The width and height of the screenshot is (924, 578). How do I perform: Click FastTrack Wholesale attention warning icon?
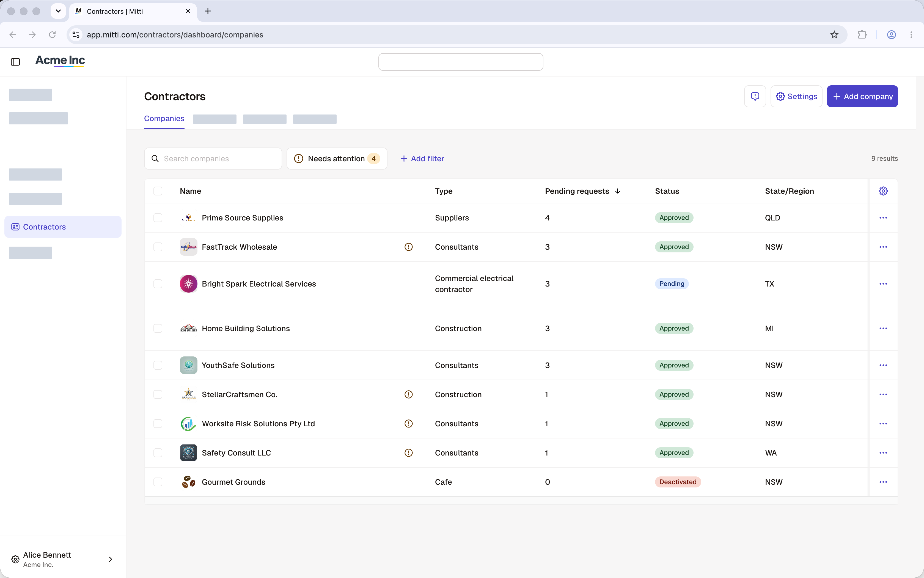point(409,247)
